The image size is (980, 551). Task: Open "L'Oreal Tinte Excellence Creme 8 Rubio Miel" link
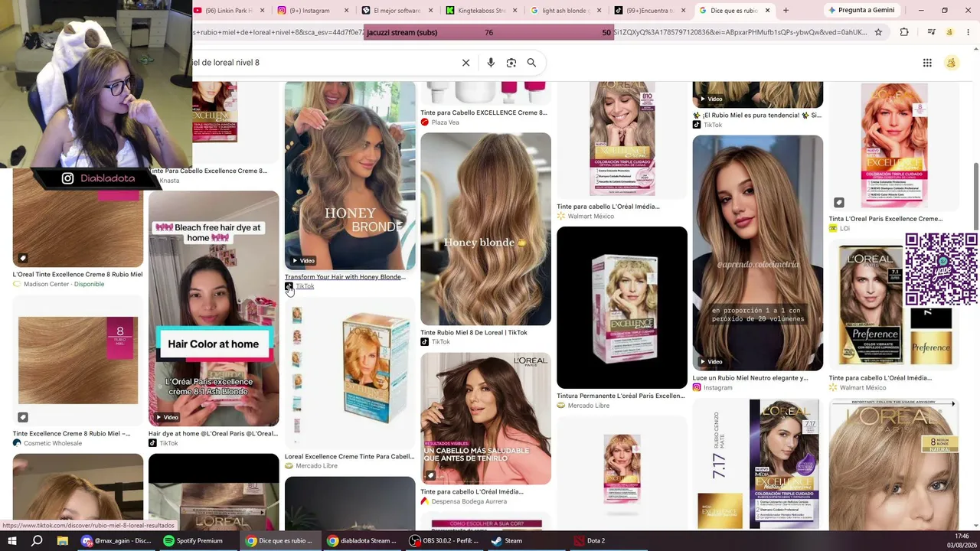click(78, 275)
